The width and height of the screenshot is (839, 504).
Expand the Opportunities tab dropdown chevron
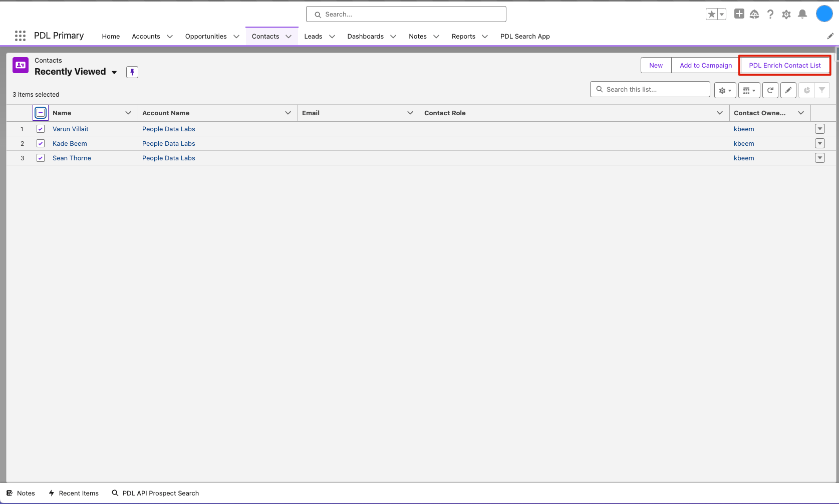pyautogui.click(x=236, y=37)
